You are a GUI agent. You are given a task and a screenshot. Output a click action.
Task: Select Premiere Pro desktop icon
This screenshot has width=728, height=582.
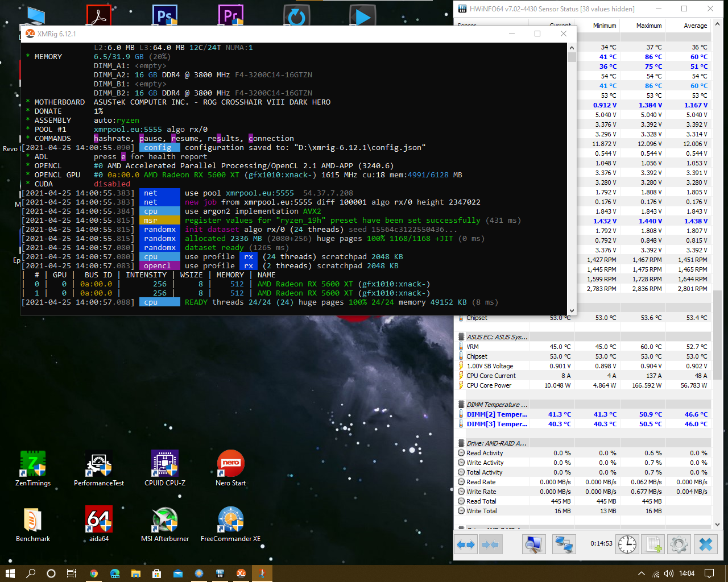coord(231,15)
